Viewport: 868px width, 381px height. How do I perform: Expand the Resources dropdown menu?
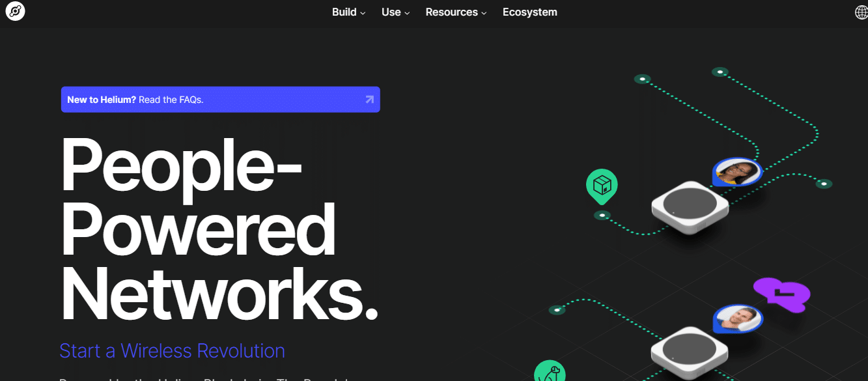tap(456, 12)
